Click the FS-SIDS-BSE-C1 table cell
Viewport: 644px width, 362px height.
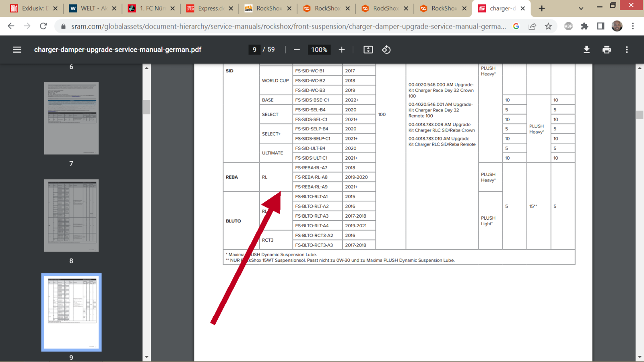coord(317,100)
